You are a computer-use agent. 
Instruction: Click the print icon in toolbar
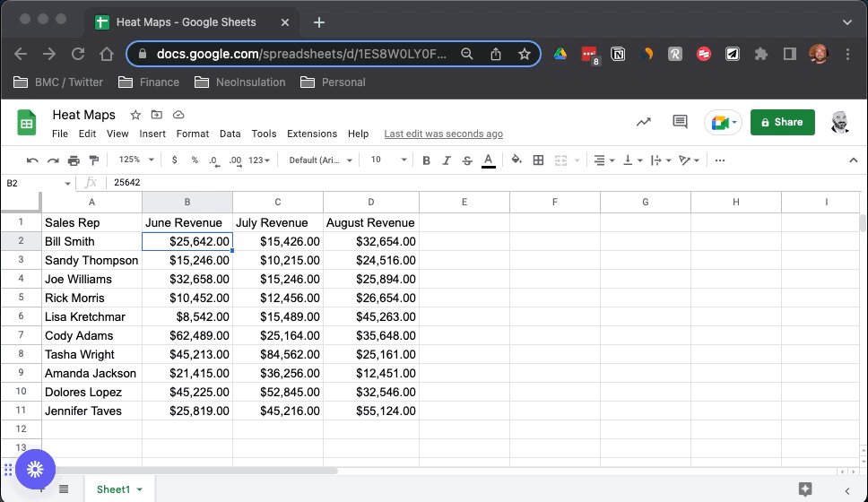point(74,160)
